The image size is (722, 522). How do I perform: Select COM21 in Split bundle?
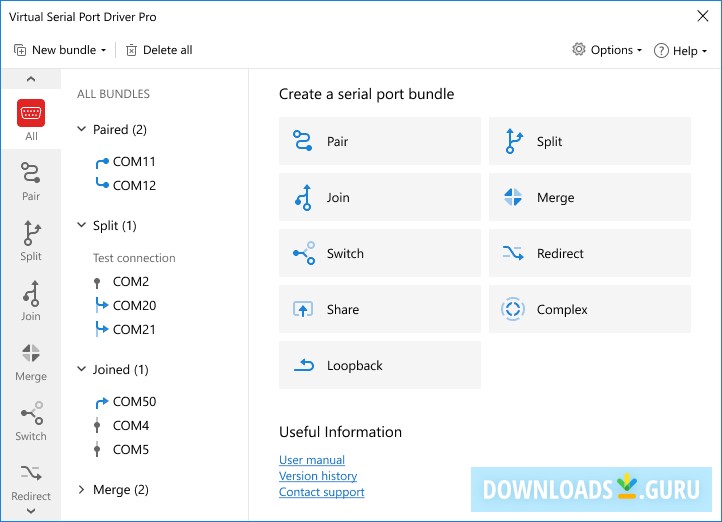134,329
